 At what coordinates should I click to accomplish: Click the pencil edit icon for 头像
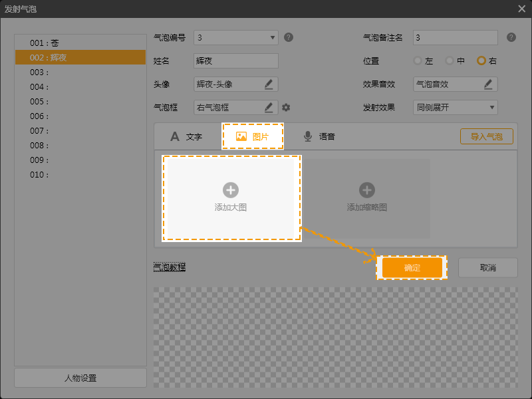(269, 84)
